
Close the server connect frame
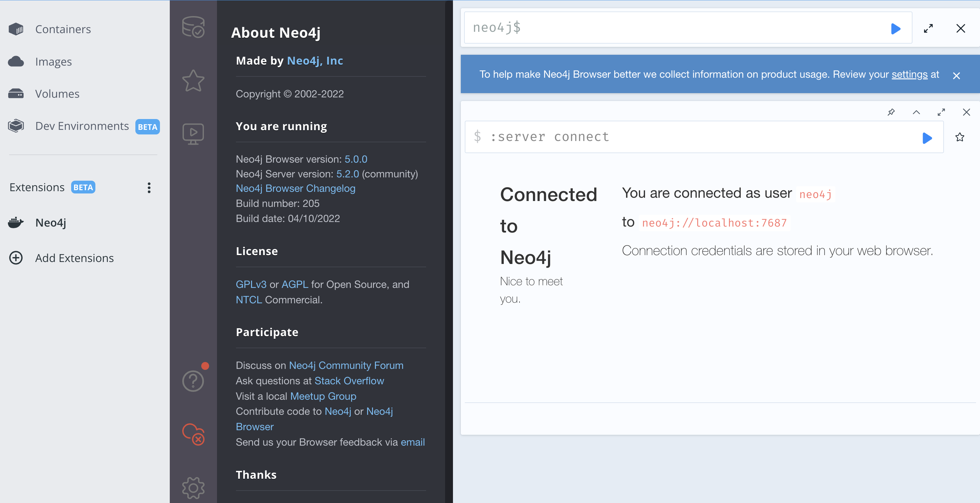pos(966,112)
